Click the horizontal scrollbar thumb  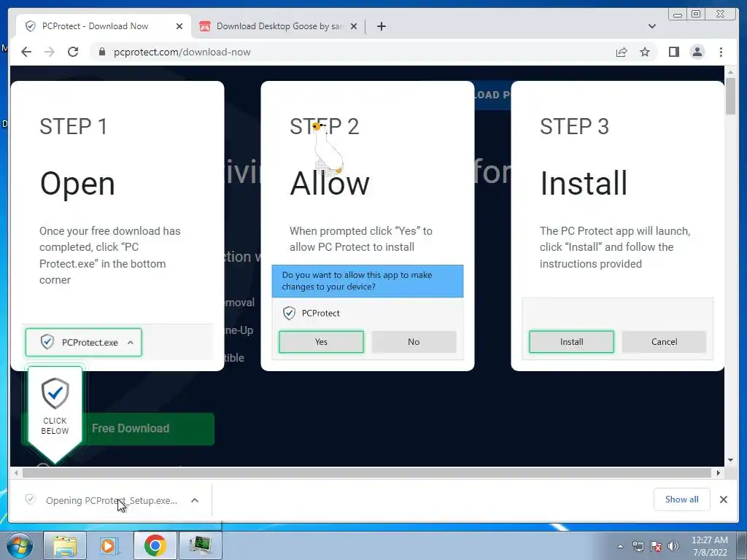pyautogui.click(x=367, y=472)
